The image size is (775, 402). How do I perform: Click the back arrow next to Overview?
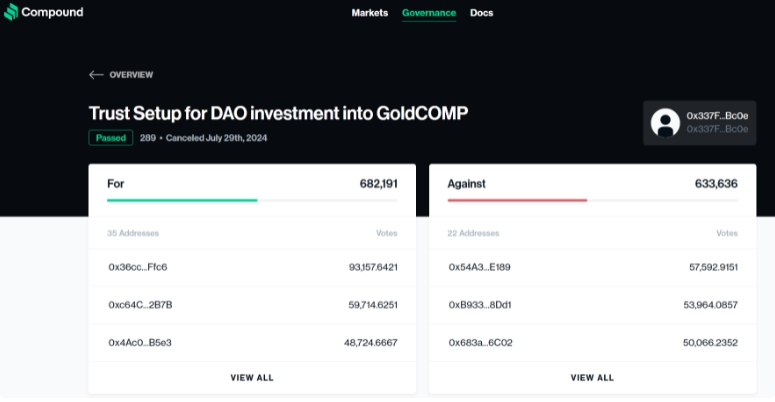(96, 75)
